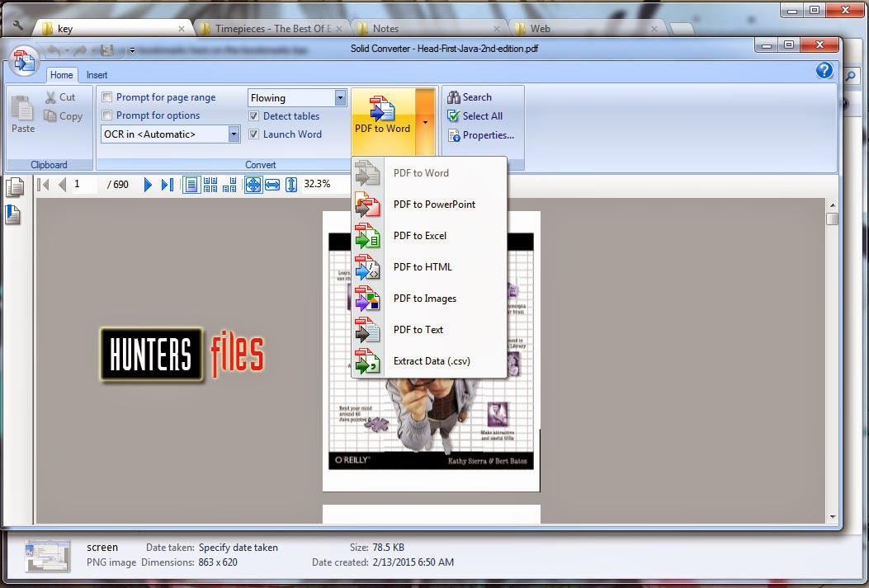Choose Extract Data (.csv) menu entry
The height and width of the screenshot is (588, 869).
pyautogui.click(x=429, y=361)
